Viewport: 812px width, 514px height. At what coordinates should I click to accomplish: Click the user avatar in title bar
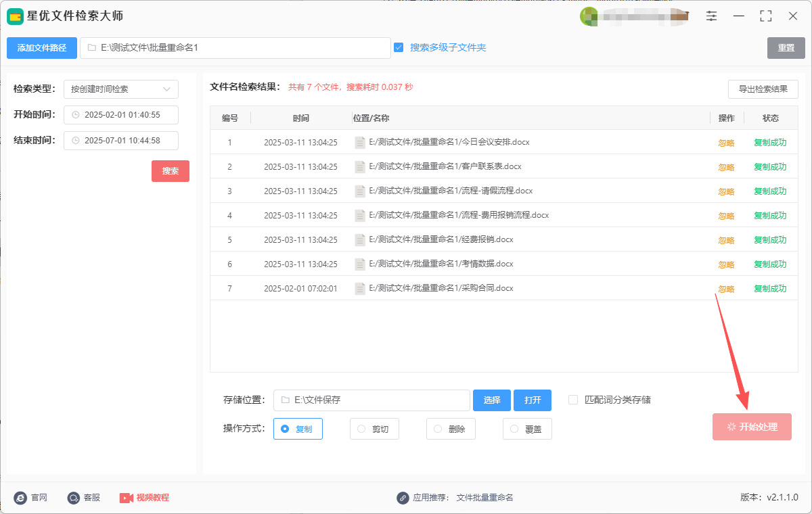tap(588, 16)
